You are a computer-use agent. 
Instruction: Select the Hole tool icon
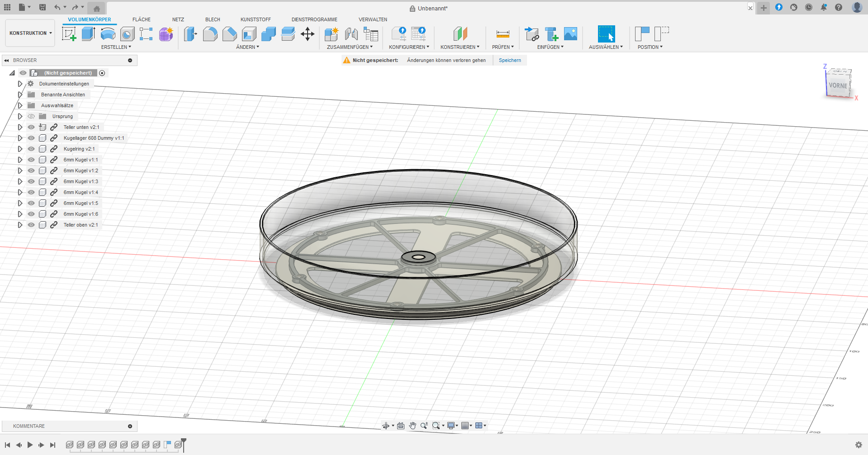[x=127, y=34]
